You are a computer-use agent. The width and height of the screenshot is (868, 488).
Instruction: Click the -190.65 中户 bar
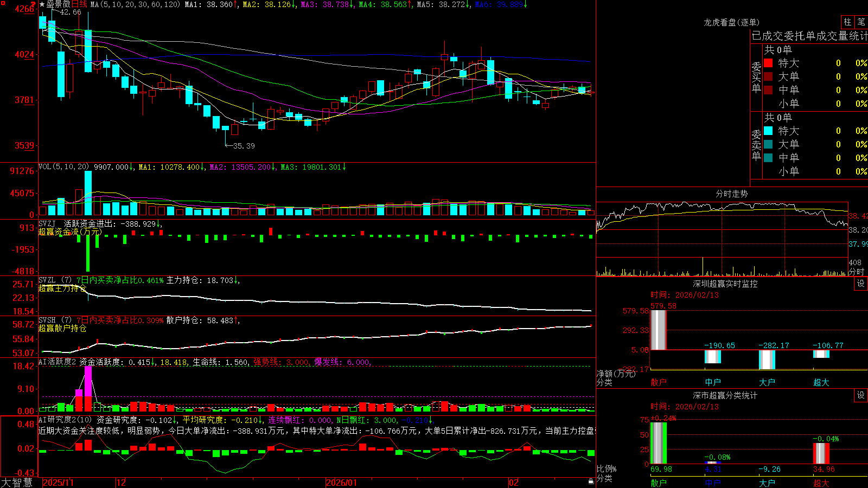[713, 357]
